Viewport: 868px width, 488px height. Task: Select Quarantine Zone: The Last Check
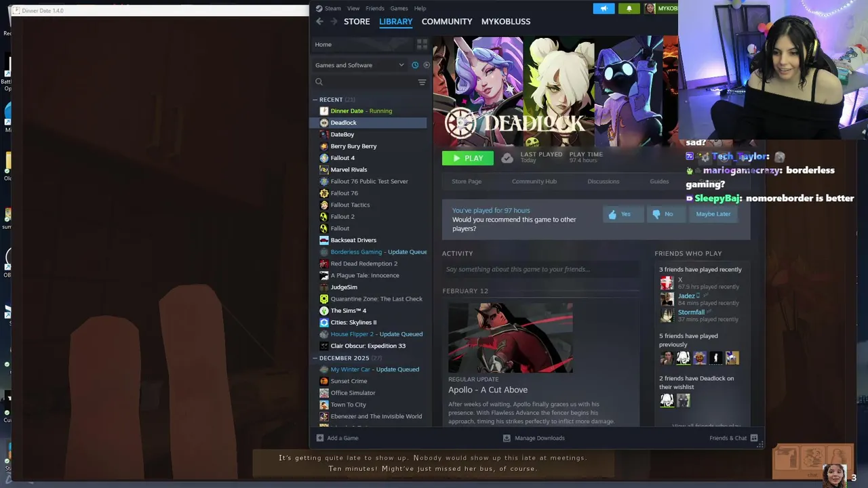coord(370,299)
